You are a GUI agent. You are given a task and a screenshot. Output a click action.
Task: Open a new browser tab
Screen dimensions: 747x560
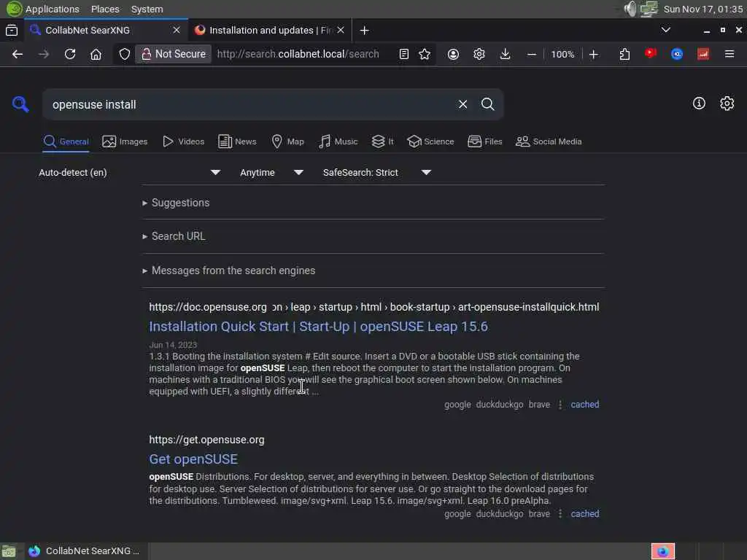365,31
